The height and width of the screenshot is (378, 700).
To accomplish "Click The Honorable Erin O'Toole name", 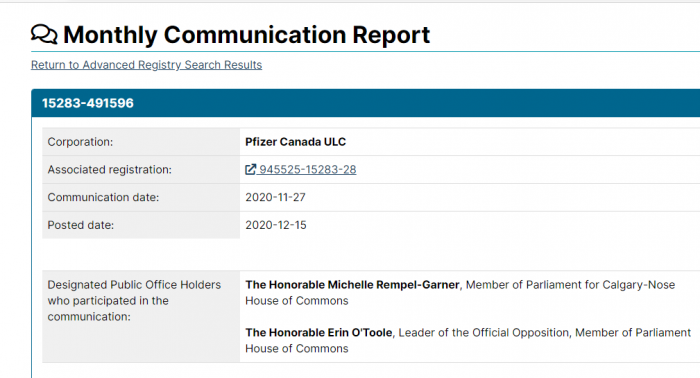I will point(319,332).
